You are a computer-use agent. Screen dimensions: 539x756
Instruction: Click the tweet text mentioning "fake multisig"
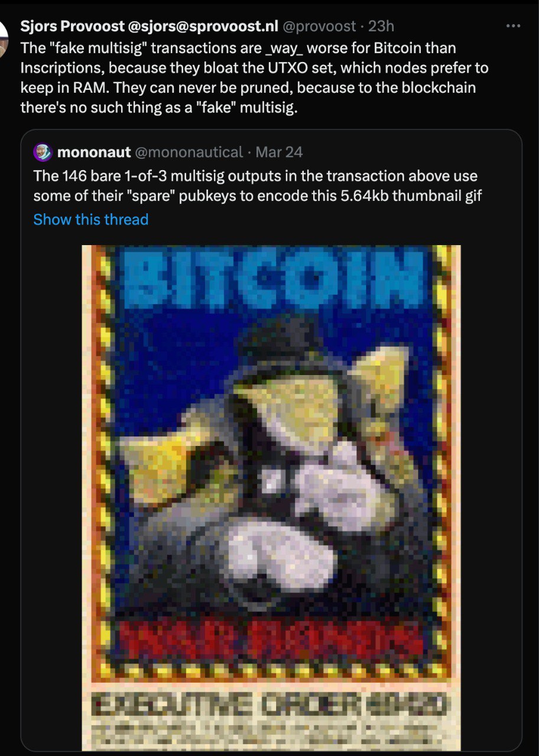[x=255, y=77]
